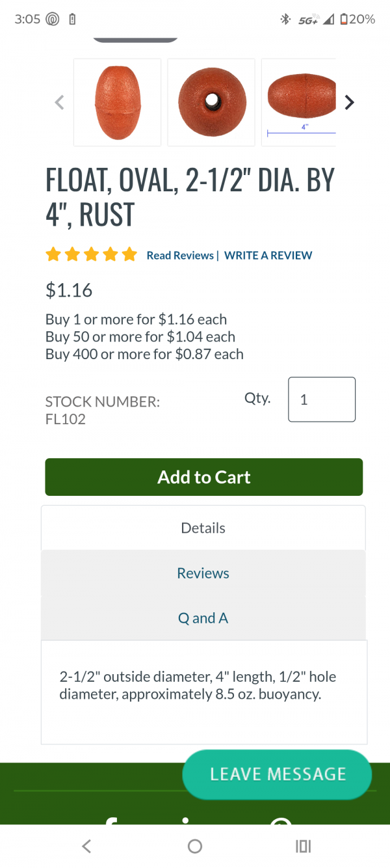Advance carousel with the right chevron arrow
Image resolution: width=390 pixels, height=868 pixels.
click(349, 102)
